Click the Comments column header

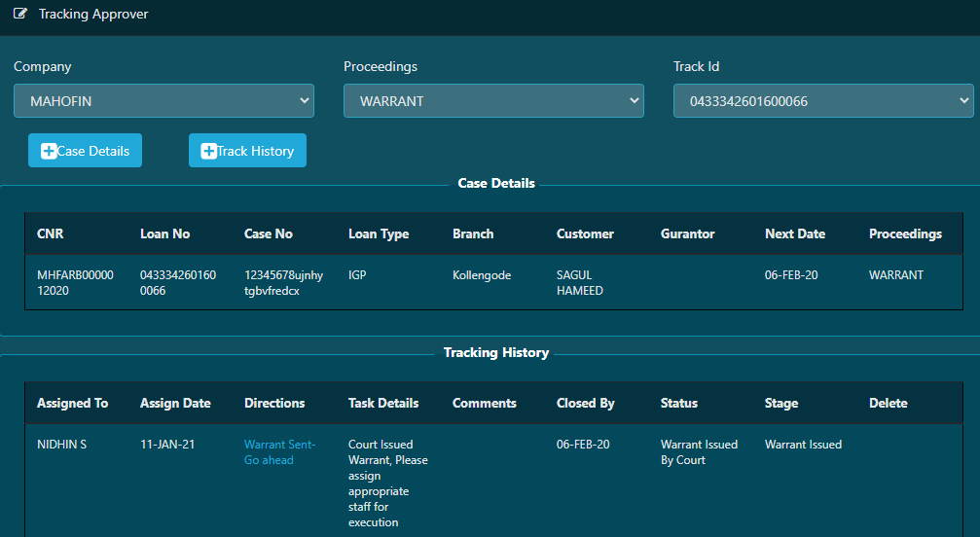click(x=485, y=404)
